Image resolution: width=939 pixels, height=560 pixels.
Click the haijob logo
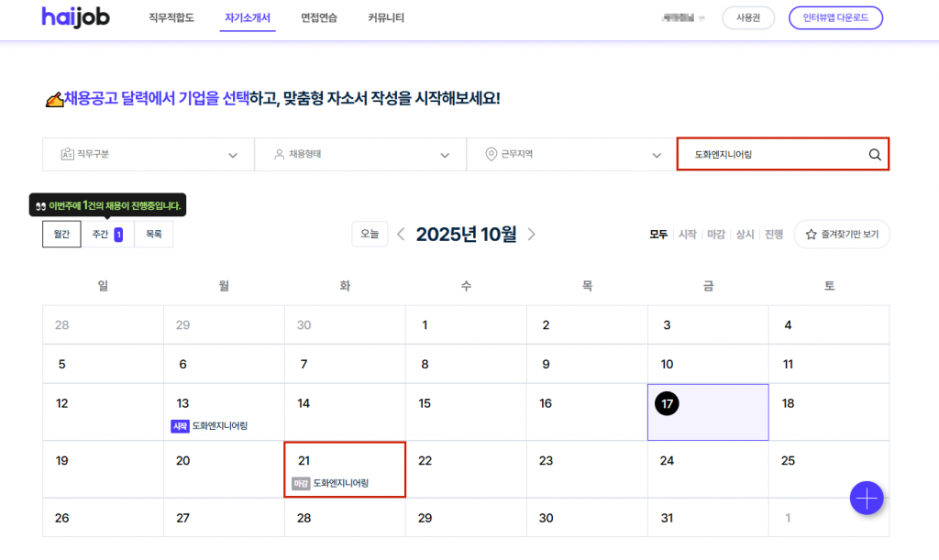(75, 17)
